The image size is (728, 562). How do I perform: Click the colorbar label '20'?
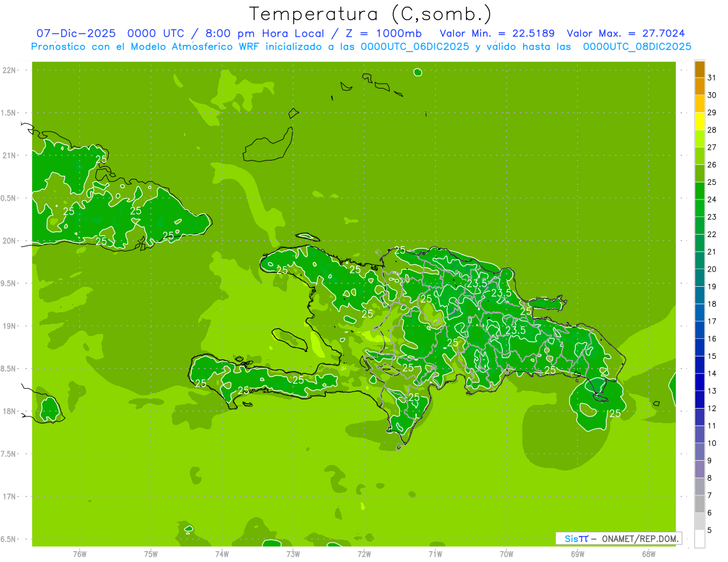pos(712,269)
